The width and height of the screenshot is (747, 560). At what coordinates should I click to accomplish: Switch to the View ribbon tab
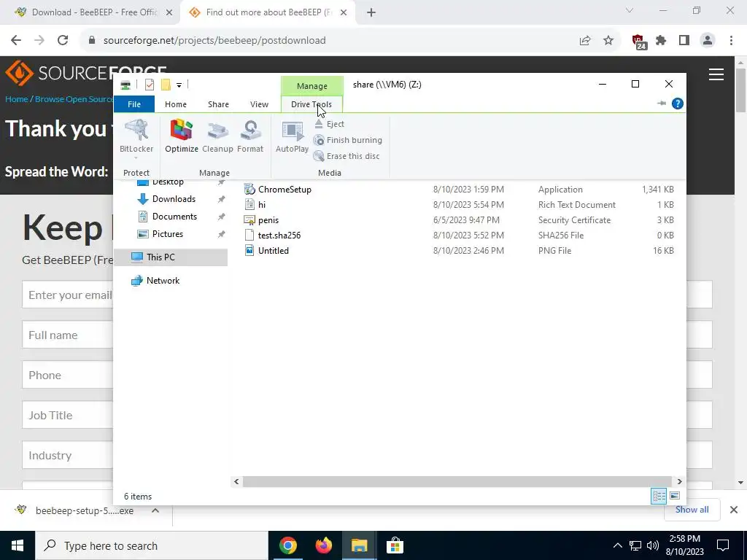[259, 104]
